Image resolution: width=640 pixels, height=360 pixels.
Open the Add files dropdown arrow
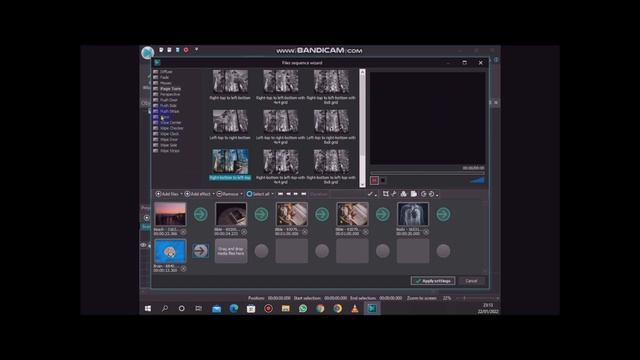tap(181, 194)
